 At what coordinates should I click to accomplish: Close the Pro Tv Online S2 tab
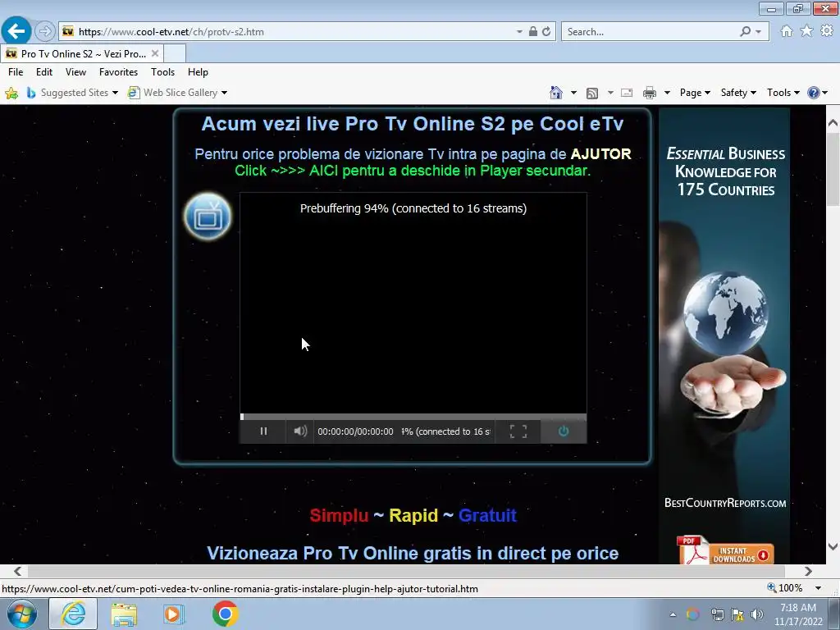pyautogui.click(x=155, y=53)
